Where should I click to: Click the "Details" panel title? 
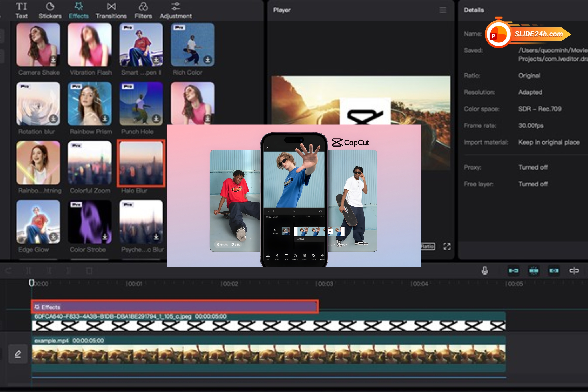click(474, 10)
